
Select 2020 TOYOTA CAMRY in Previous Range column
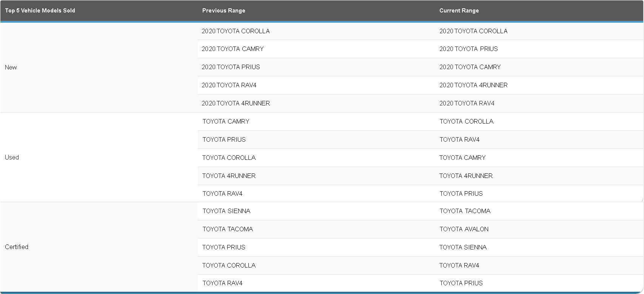click(x=233, y=49)
